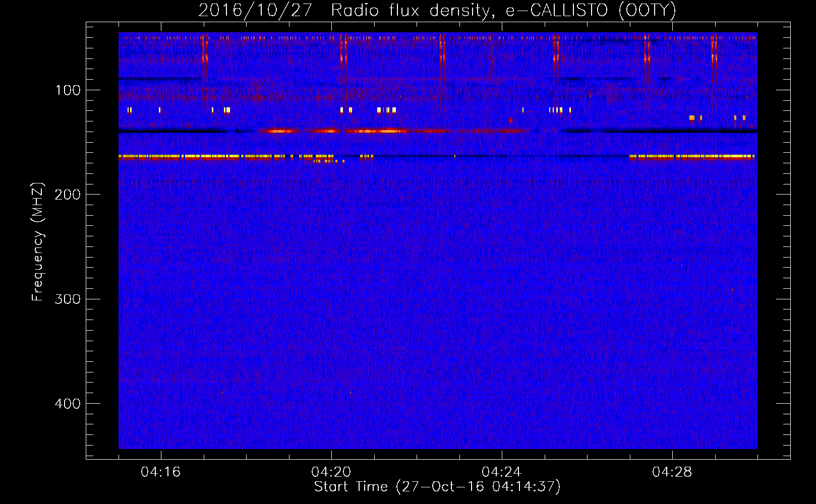The width and height of the screenshot is (816, 504).
Task: Click the 'Frequency (MHZ)' axis label
Action: 38,242
